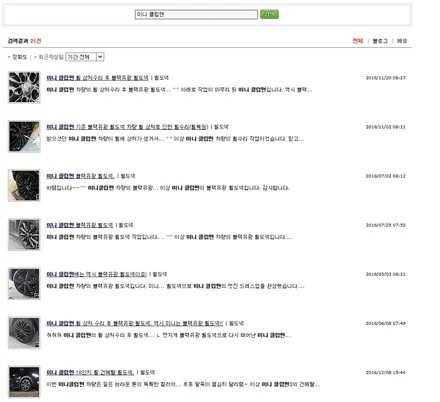
Task: Open thumbnail of post dated 2016/05/03
Action: pos(24,283)
